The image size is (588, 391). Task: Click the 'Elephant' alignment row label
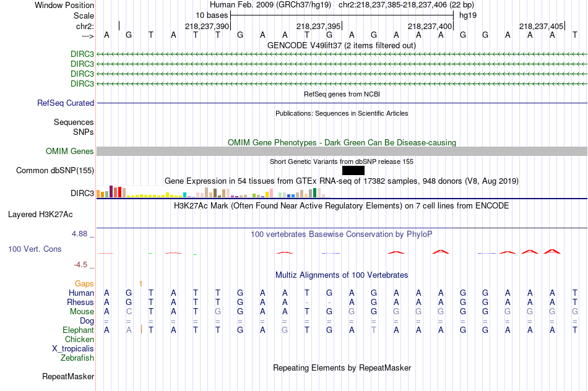pyautogui.click(x=78, y=330)
